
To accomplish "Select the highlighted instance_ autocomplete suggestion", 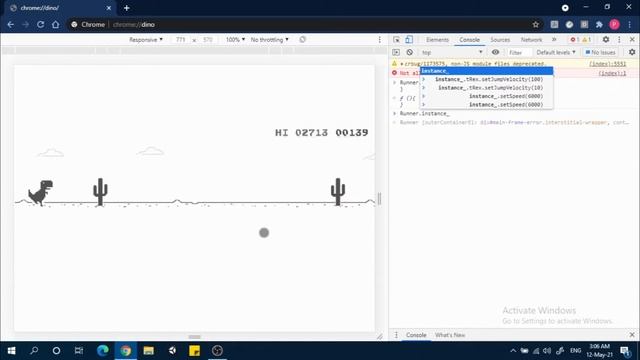I will point(487,71).
